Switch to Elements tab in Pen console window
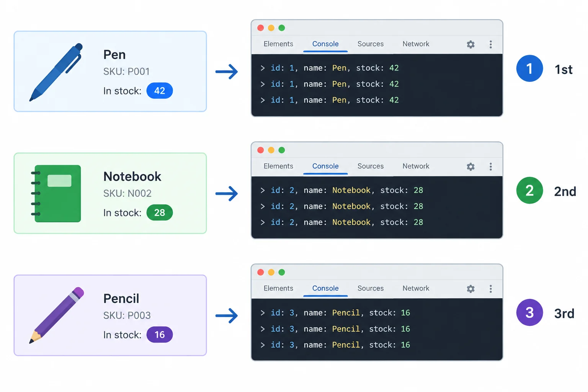The height and width of the screenshot is (392, 588). tap(278, 44)
